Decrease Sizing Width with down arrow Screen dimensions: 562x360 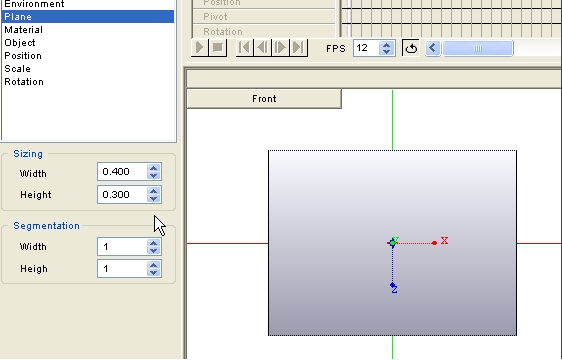(154, 175)
